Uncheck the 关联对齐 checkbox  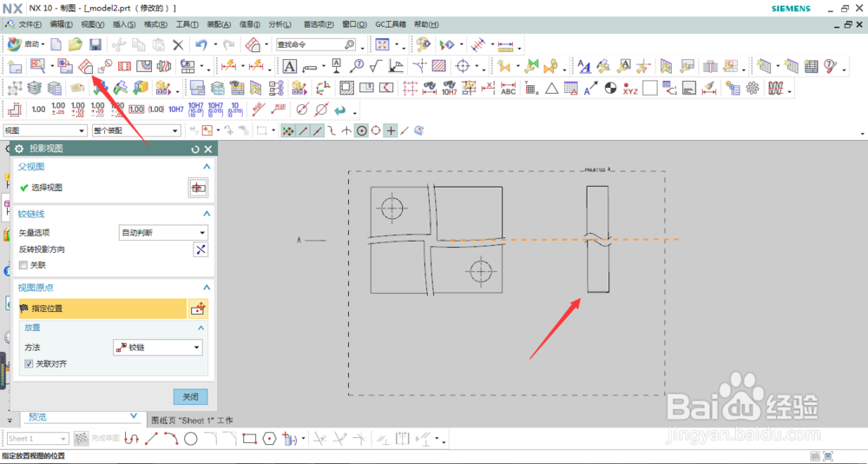point(30,364)
